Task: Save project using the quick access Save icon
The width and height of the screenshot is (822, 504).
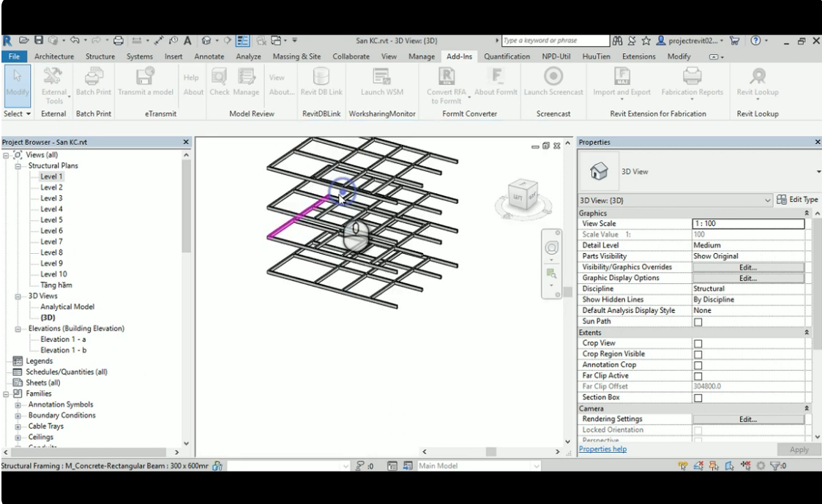Action: tap(38, 40)
